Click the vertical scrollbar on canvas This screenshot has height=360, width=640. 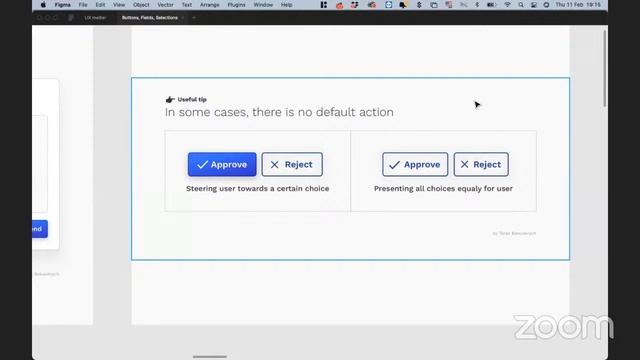click(x=604, y=69)
